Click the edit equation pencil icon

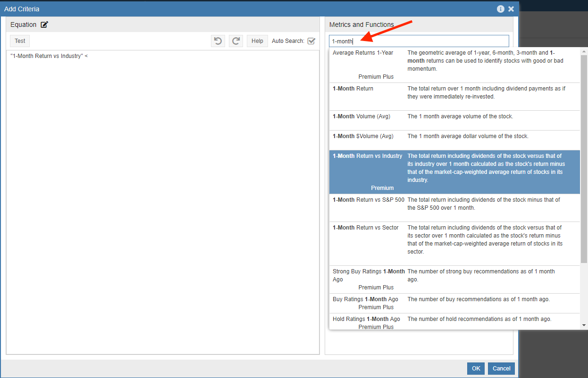44,25
